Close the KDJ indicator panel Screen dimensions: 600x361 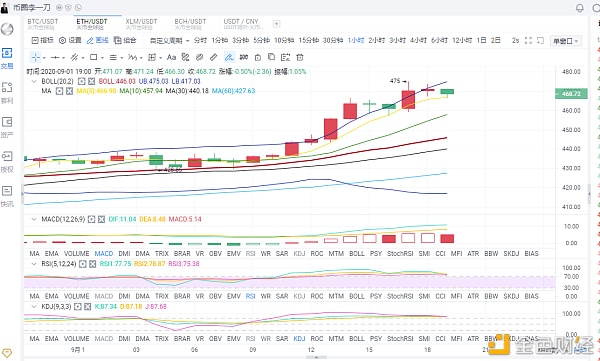click(x=88, y=307)
